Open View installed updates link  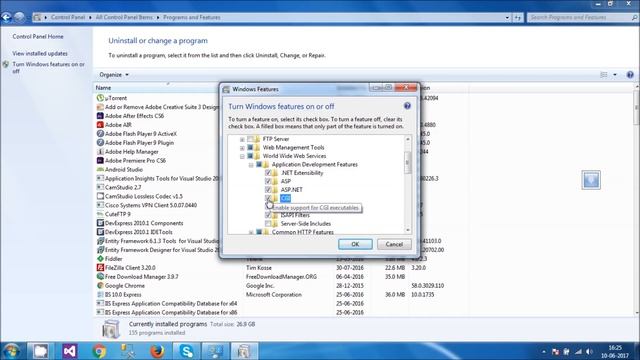click(40, 53)
